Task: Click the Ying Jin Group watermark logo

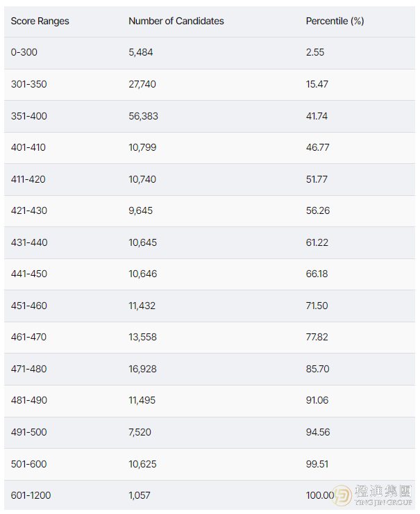Action: click(x=372, y=495)
